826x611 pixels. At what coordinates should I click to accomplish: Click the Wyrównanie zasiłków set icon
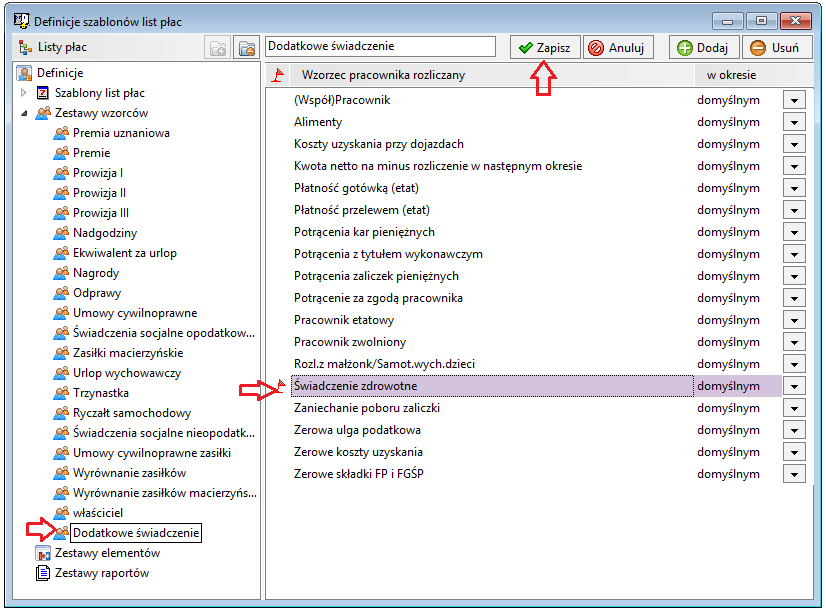click(61, 473)
